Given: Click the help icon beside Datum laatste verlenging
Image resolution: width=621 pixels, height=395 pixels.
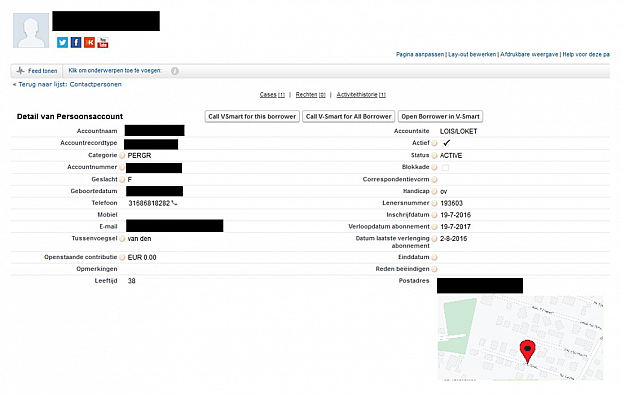Looking at the screenshot, I should (x=434, y=239).
